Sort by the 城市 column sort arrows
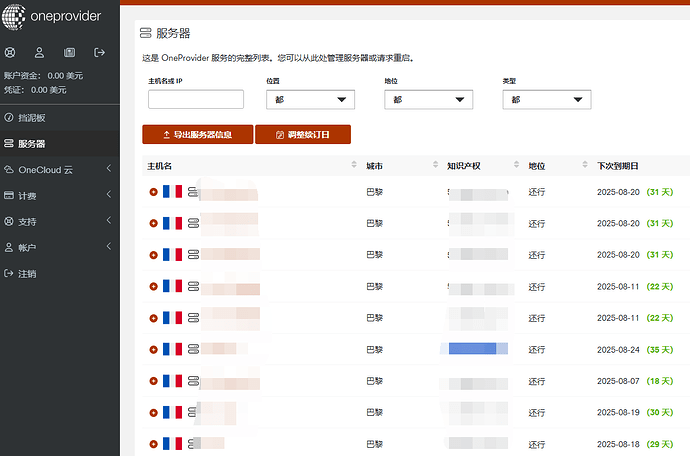This screenshot has width=690, height=456. point(435,165)
